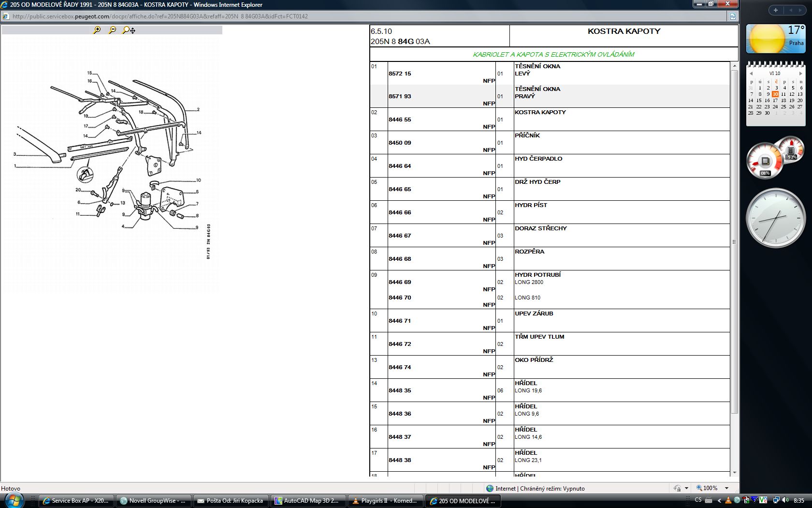Click the zoom out magnifier above diagram
The height and width of the screenshot is (508, 812).
112,30
